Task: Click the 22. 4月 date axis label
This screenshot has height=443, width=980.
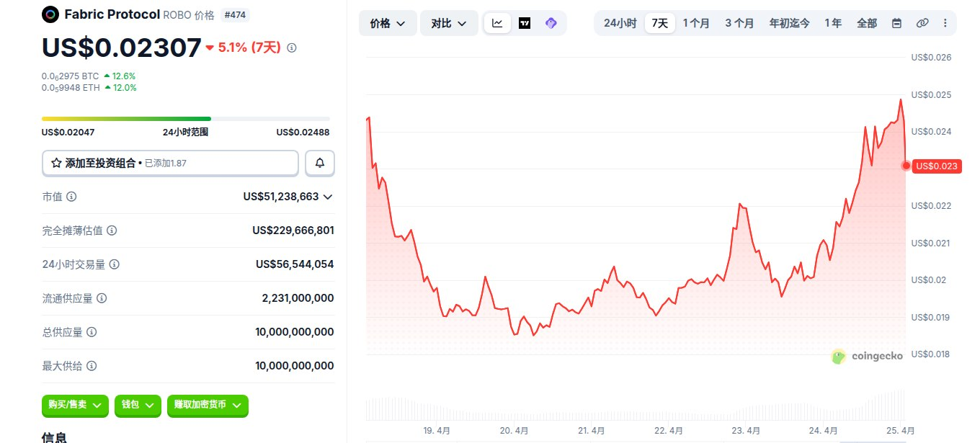Action: coord(669,431)
